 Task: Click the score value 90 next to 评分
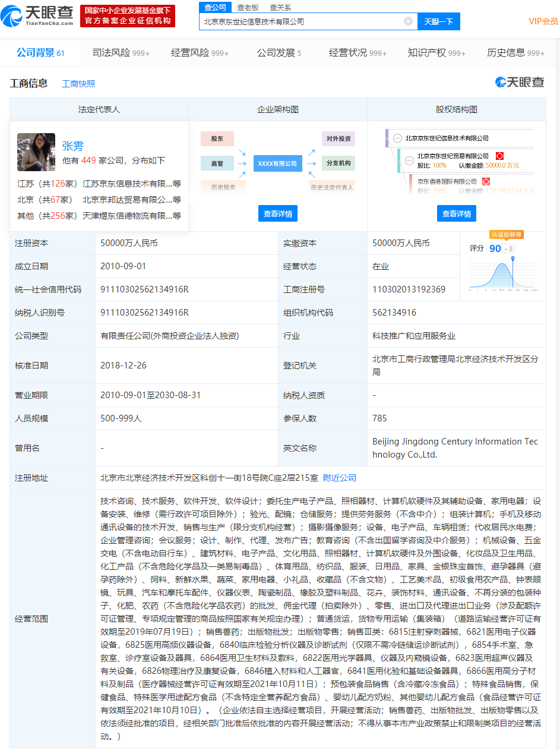point(495,248)
